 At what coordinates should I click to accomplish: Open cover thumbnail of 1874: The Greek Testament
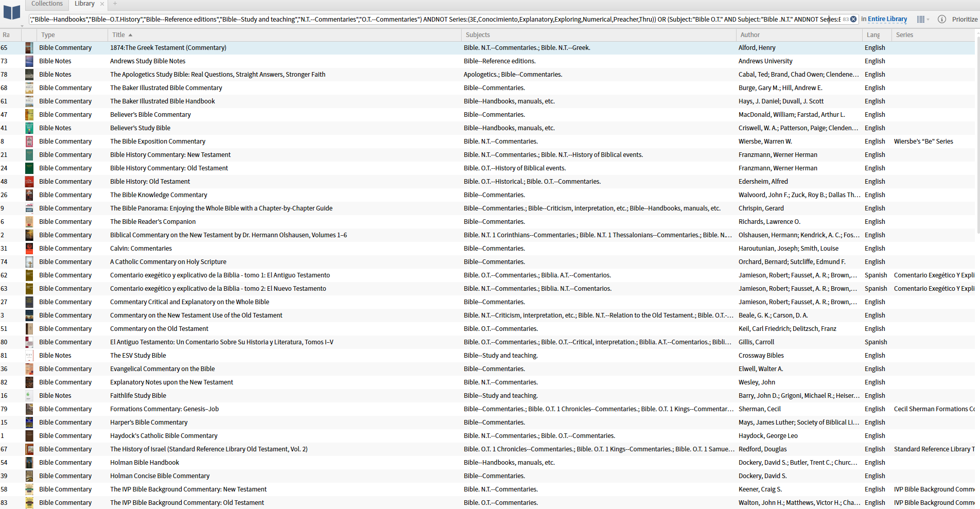click(x=29, y=48)
